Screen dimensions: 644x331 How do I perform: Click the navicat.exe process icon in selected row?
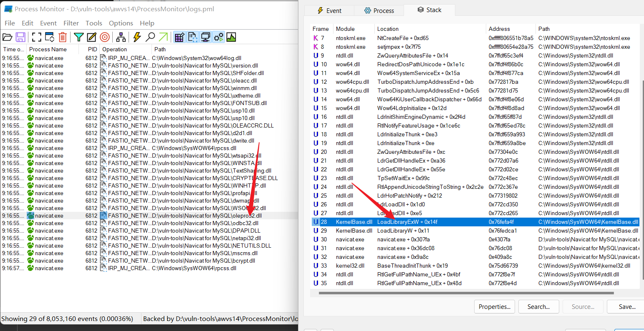[30, 216]
